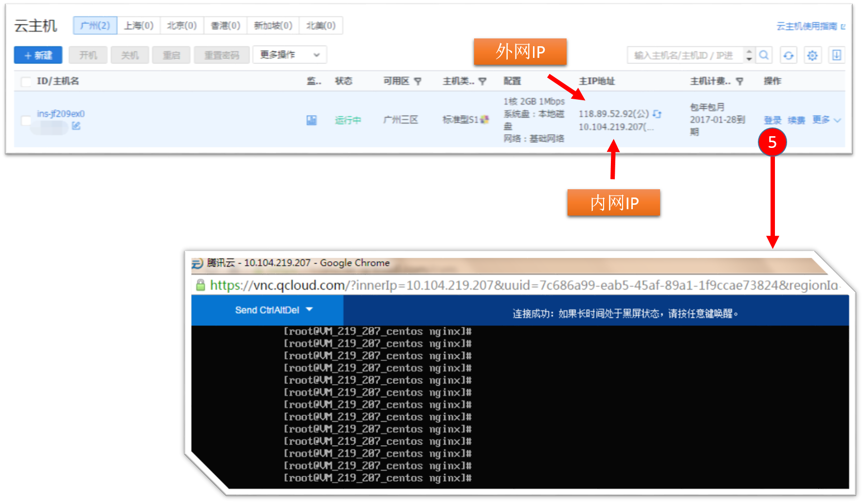This screenshot has height=504, width=864.
Task: Click the switch IP icon beside 118.89.52.92
Action: tap(657, 114)
